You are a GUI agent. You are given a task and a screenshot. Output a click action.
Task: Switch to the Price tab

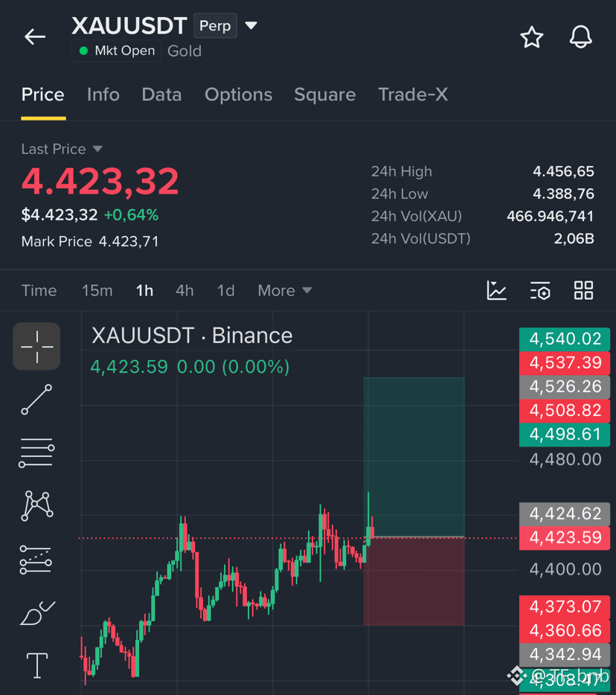[x=43, y=95]
